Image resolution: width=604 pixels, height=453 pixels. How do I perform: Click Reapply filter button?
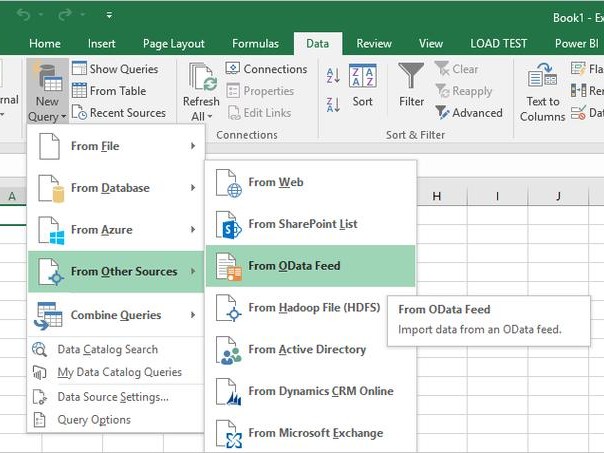(x=464, y=91)
